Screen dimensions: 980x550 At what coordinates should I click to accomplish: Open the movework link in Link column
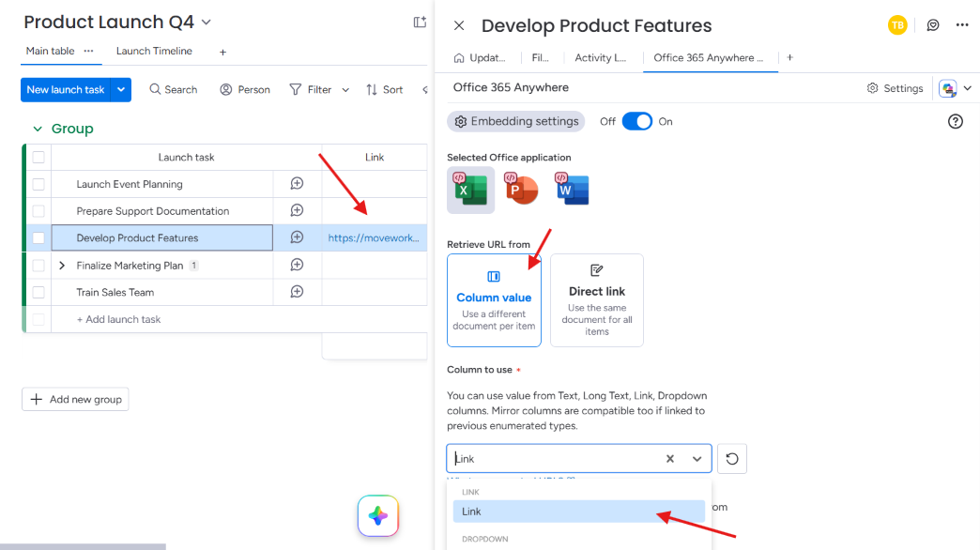click(374, 237)
